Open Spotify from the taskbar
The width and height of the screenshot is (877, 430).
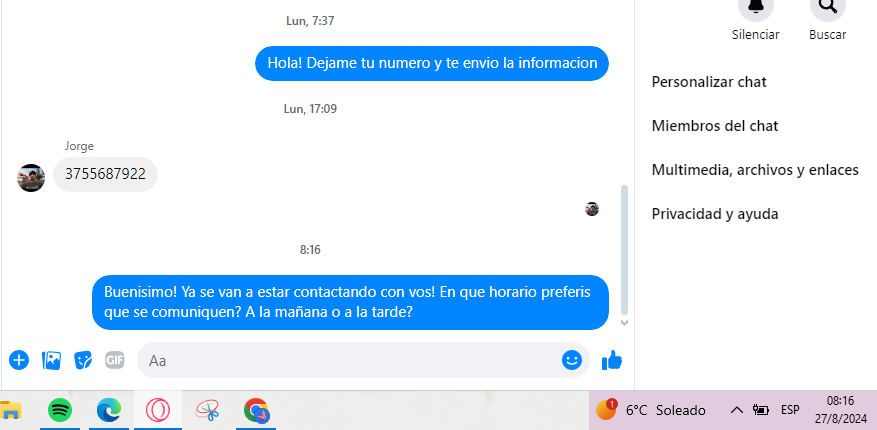[x=60, y=411]
